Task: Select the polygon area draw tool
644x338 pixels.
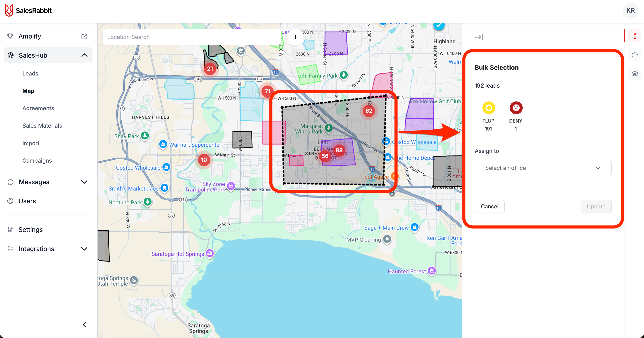Action: [x=635, y=55]
